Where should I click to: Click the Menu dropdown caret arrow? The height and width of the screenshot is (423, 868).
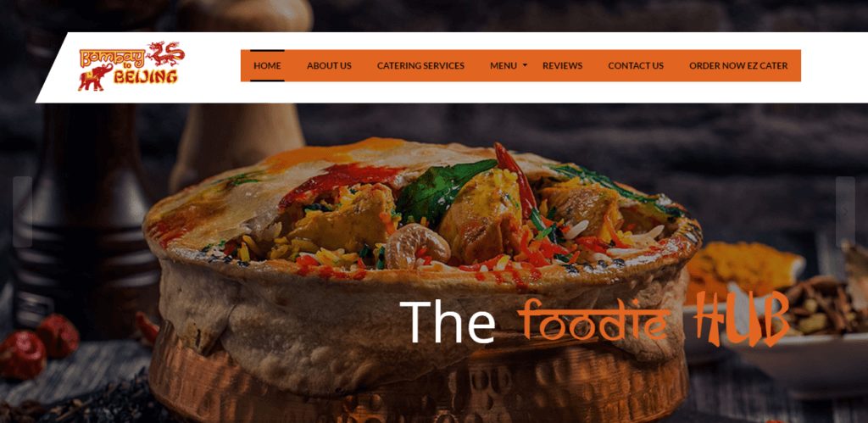[x=525, y=65]
